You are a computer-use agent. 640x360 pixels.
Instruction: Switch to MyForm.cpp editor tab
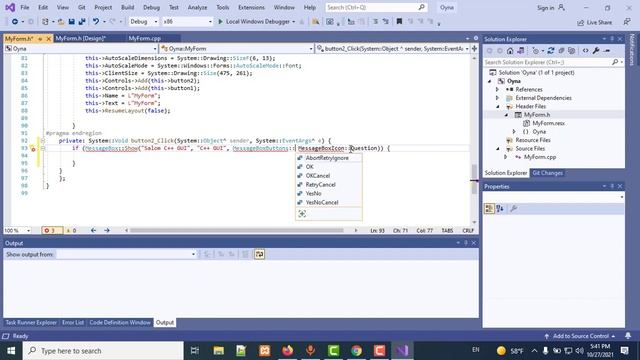click(x=144, y=38)
